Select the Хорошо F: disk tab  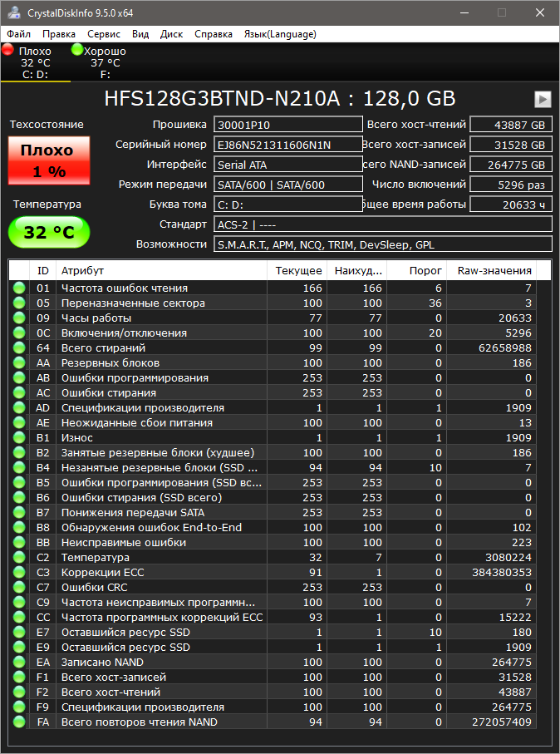pyautogui.click(x=105, y=62)
